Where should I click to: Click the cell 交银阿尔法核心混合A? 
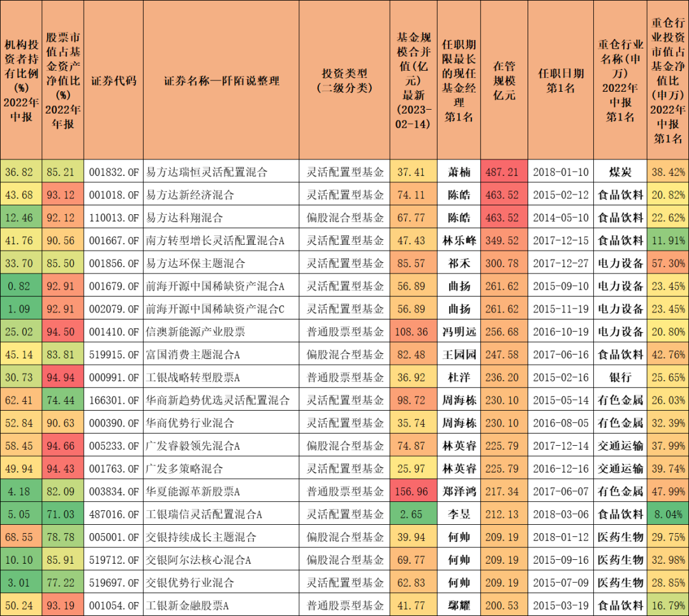click(221, 560)
